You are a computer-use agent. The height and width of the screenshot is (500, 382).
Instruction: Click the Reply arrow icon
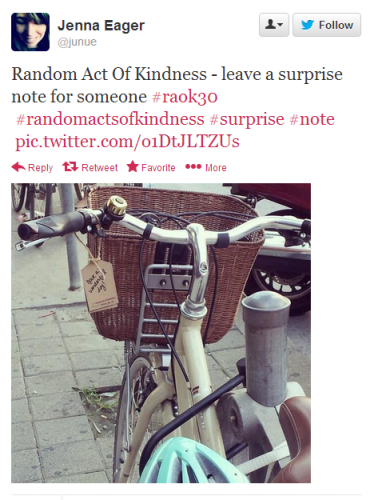pyautogui.click(x=18, y=167)
